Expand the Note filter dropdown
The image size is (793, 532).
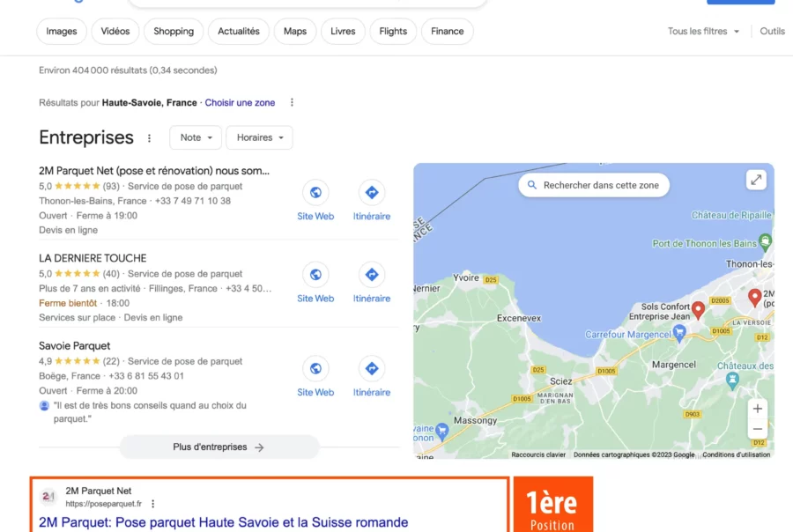click(196, 137)
